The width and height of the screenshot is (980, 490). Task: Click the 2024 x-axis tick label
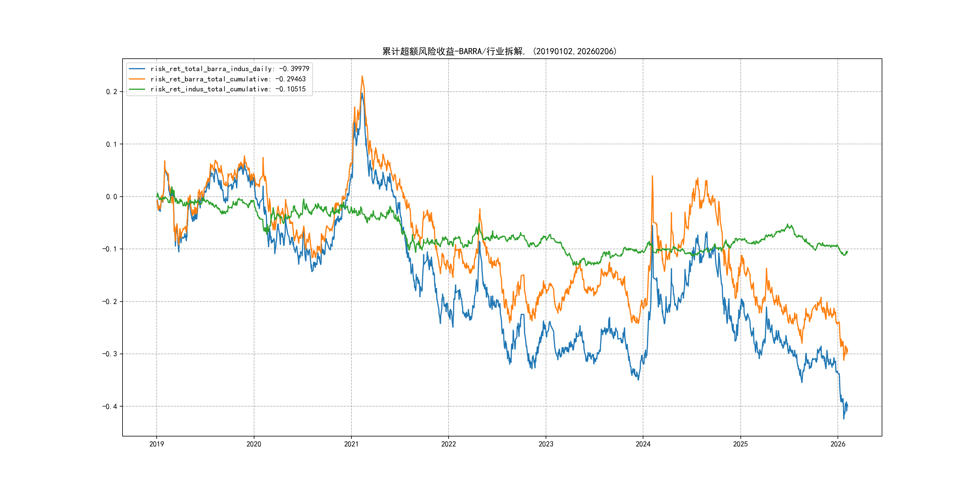[x=643, y=444]
